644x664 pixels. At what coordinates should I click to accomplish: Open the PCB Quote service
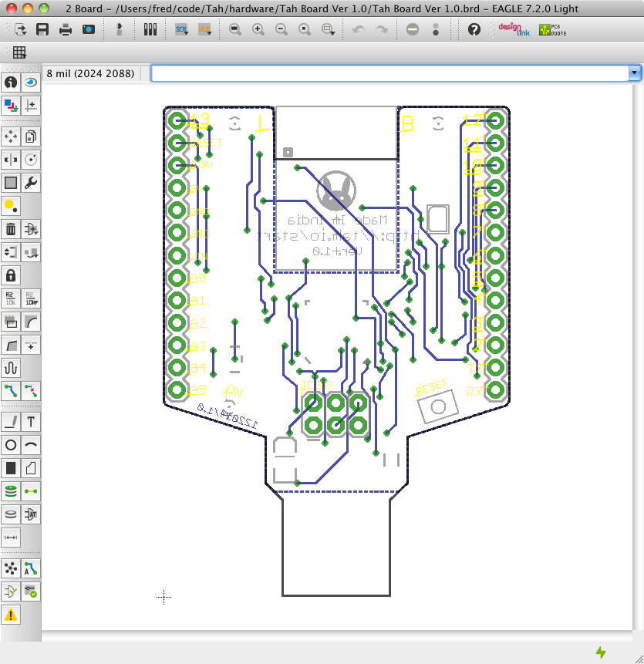(552, 29)
